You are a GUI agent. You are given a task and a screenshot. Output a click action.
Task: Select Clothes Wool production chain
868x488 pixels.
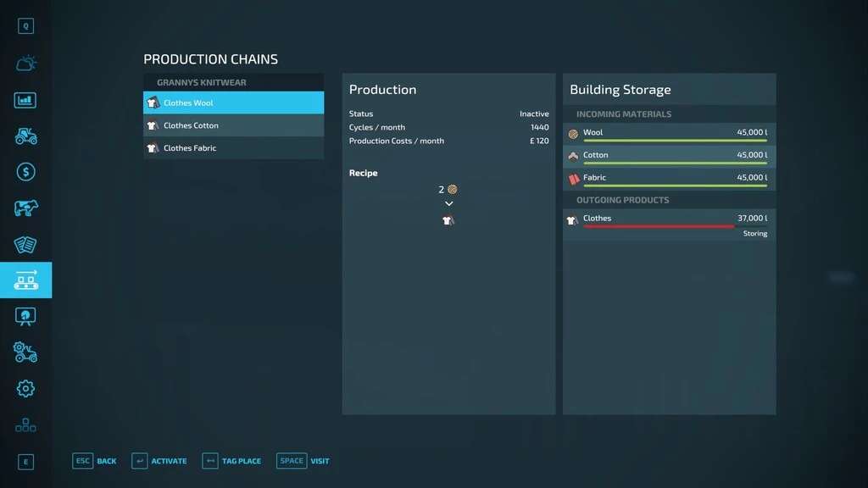(233, 103)
